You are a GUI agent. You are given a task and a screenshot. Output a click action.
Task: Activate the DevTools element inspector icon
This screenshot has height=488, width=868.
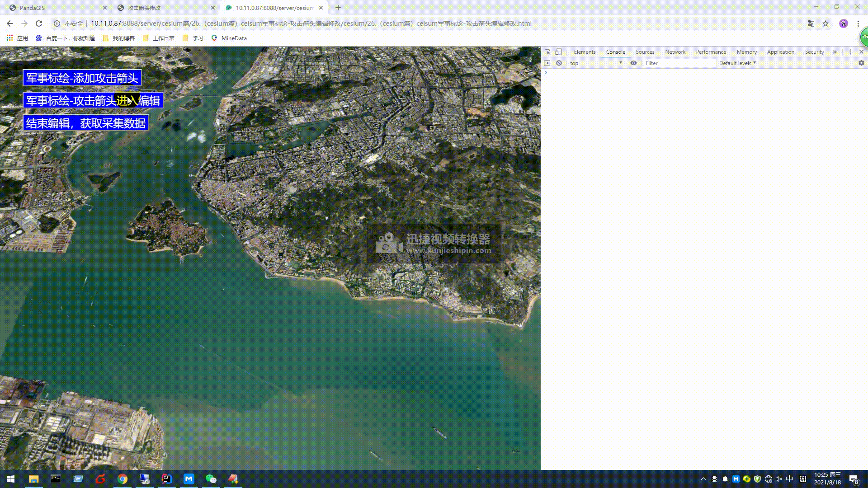coord(547,52)
